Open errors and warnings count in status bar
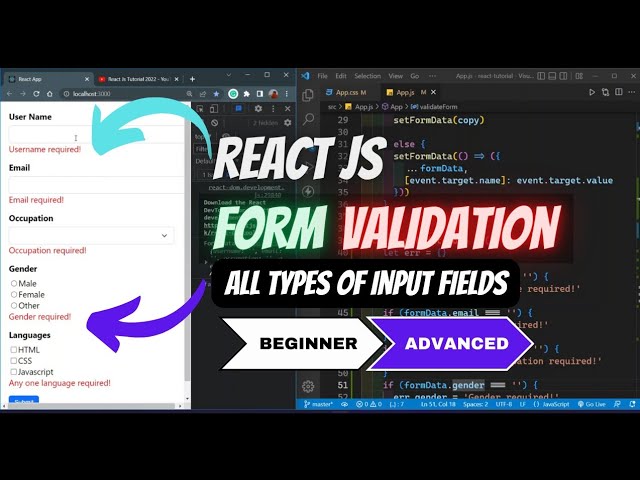Screen dimensions: 640x480 pos(369,404)
